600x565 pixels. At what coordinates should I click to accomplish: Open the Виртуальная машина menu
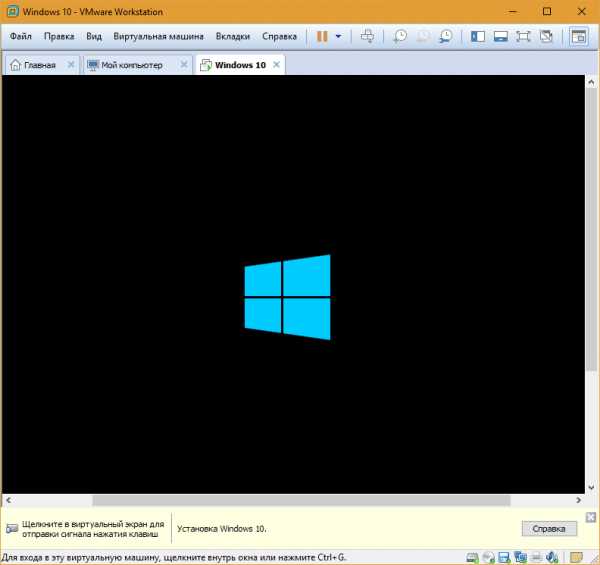click(x=158, y=36)
